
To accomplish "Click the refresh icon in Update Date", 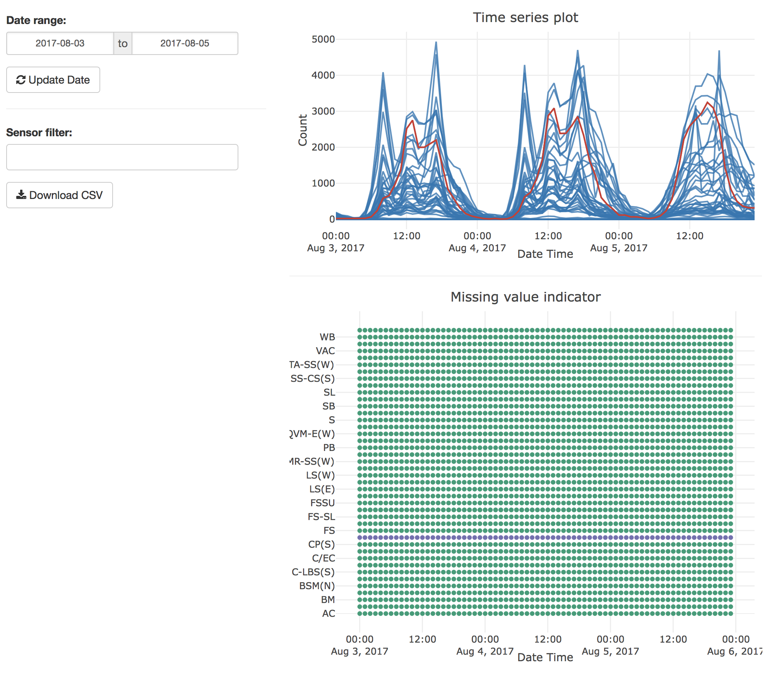I will click(x=21, y=80).
